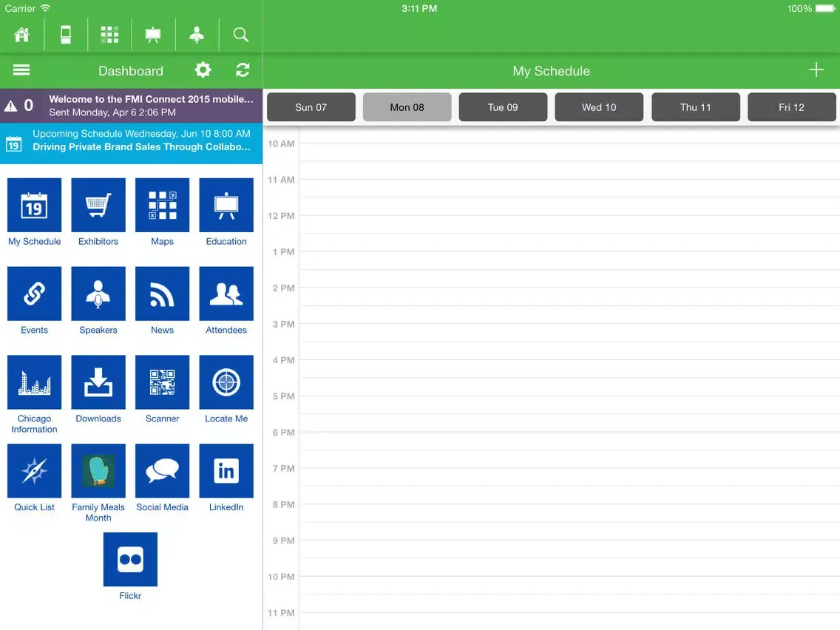The image size is (840, 630).
Task: Open the Social Media tile
Action: point(163,471)
